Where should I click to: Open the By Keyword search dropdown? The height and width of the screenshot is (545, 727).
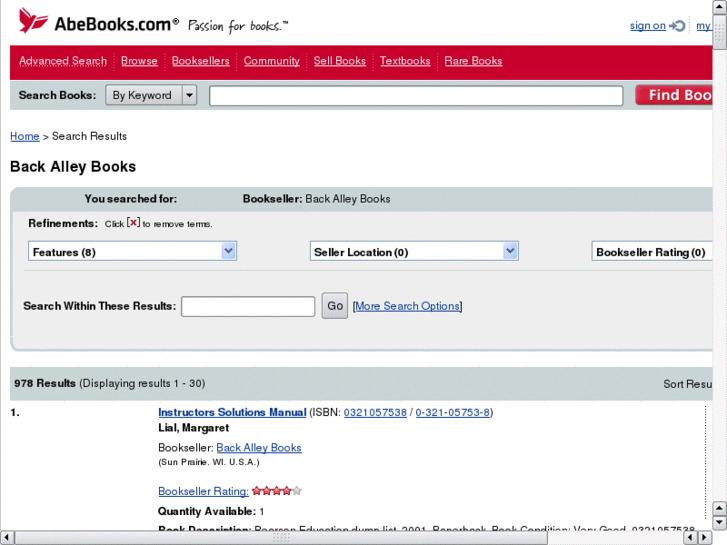point(151,95)
